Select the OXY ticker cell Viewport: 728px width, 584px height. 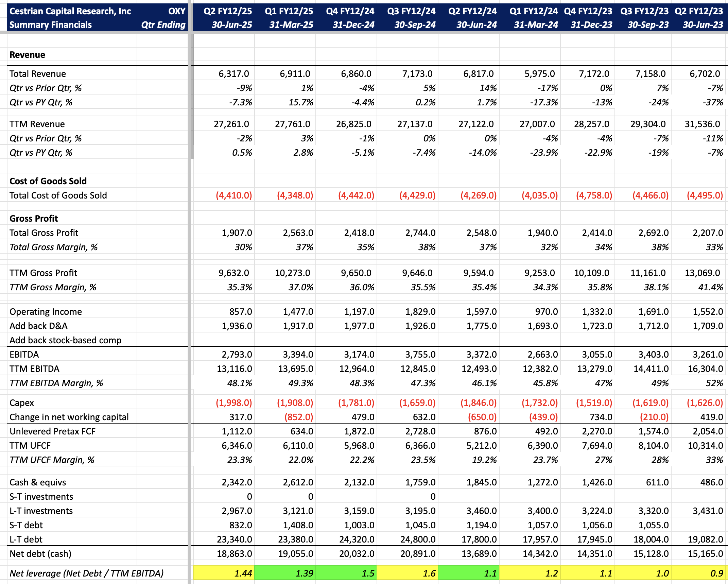[x=177, y=11]
